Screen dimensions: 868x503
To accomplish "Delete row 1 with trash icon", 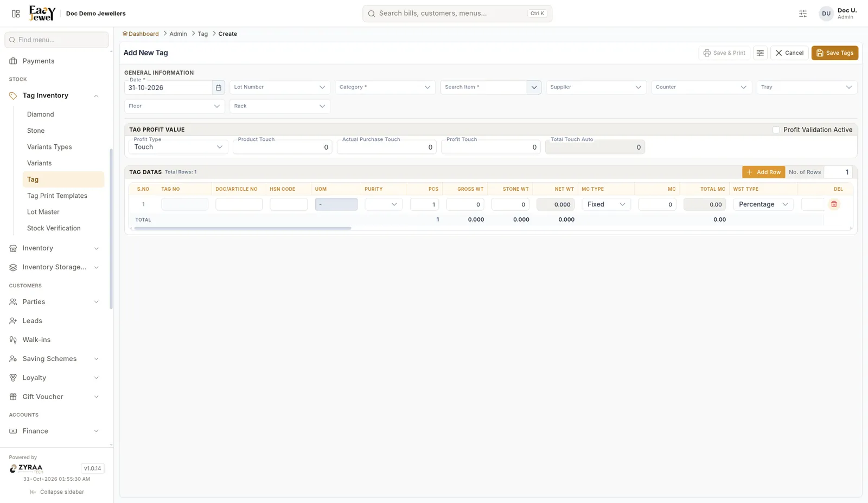I will (x=834, y=204).
